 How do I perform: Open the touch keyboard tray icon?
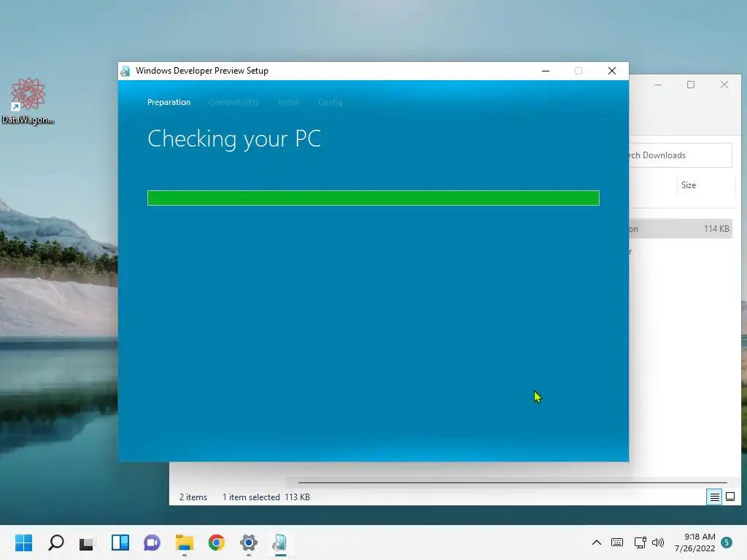[617, 542]
